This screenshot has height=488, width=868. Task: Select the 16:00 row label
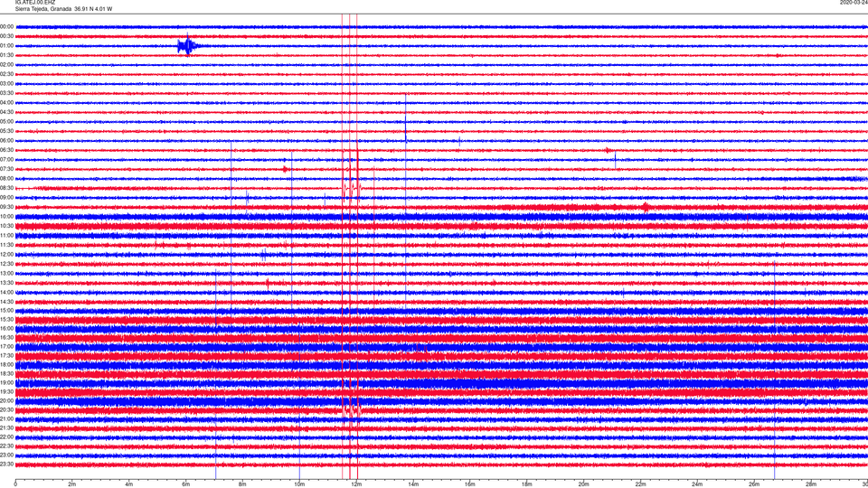coord(7,328)
